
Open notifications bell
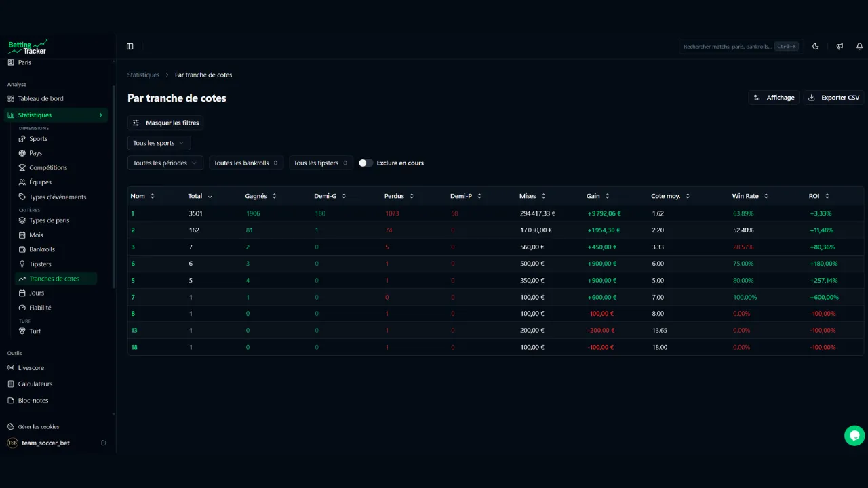point(860,46)
